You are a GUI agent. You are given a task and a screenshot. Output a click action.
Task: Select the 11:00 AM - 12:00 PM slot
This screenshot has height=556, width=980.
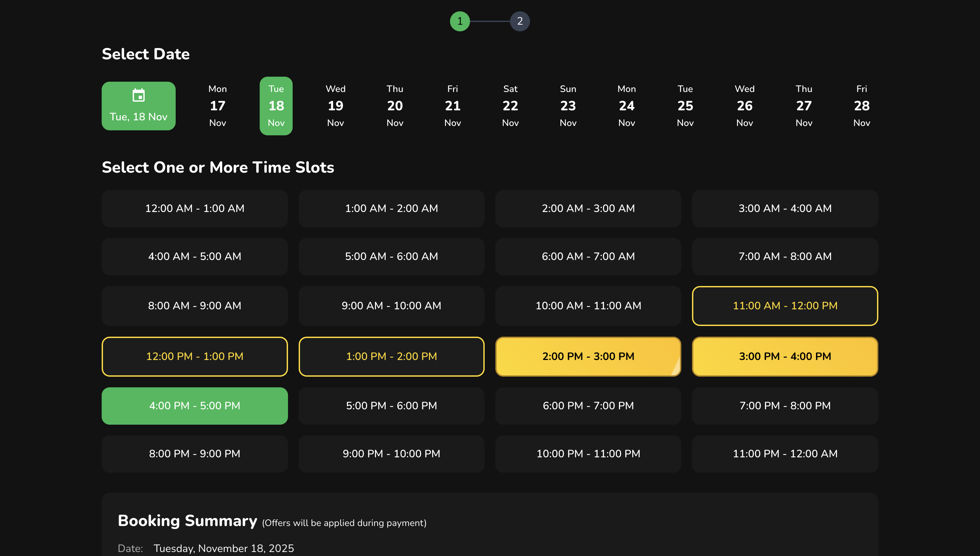(x=785, y=305)
